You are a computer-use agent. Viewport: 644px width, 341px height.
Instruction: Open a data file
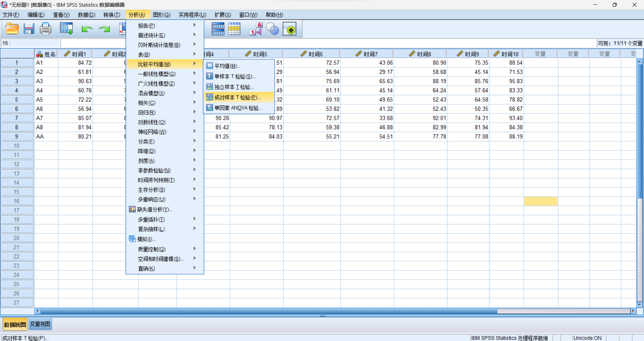[x=12, y=29]
